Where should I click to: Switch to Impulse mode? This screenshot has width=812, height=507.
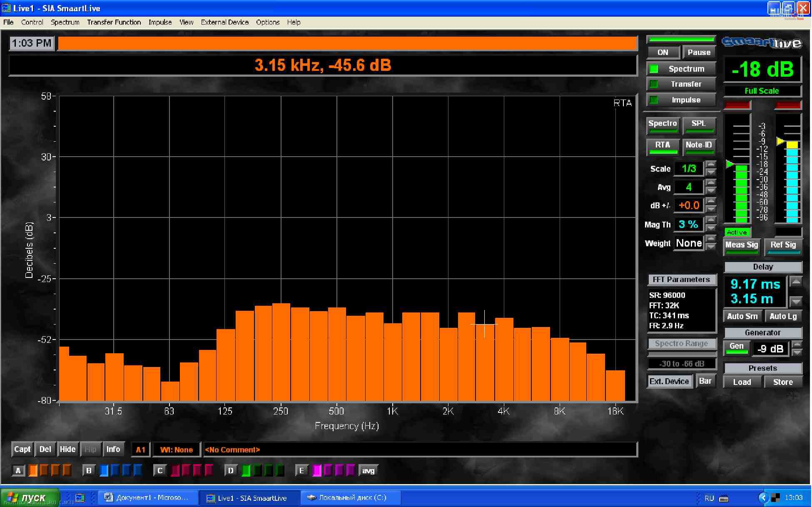click(681, 100)
